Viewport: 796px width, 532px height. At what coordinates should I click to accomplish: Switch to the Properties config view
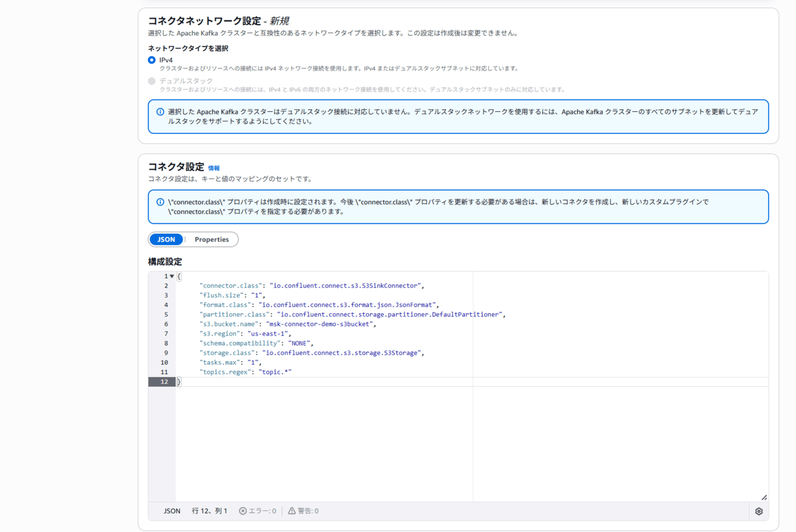pyautogui.click(x=211, y=239)
